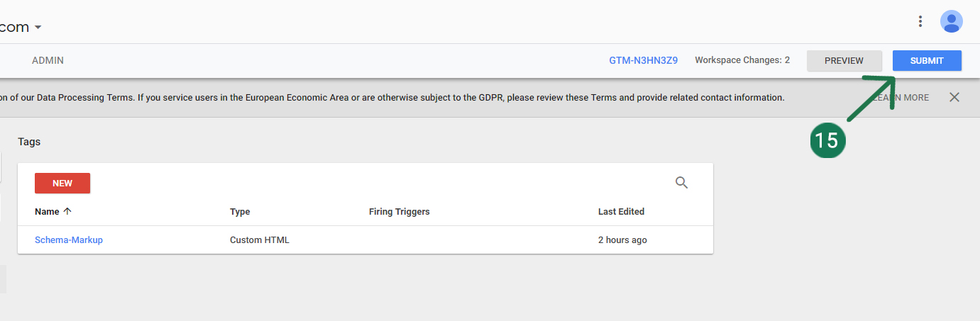Switch to the ADMIN tab
The height and width of the screenshot is (321, 980).
click(48, 61)
